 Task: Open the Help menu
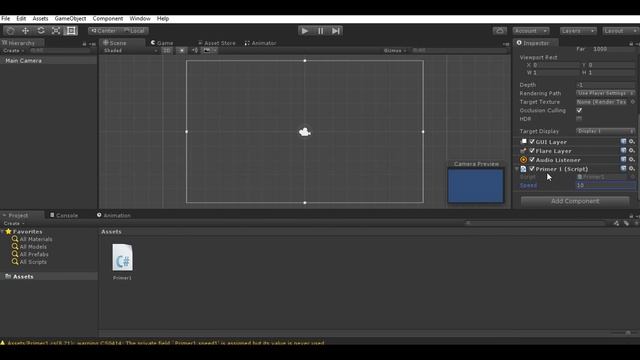pos(163,18)
